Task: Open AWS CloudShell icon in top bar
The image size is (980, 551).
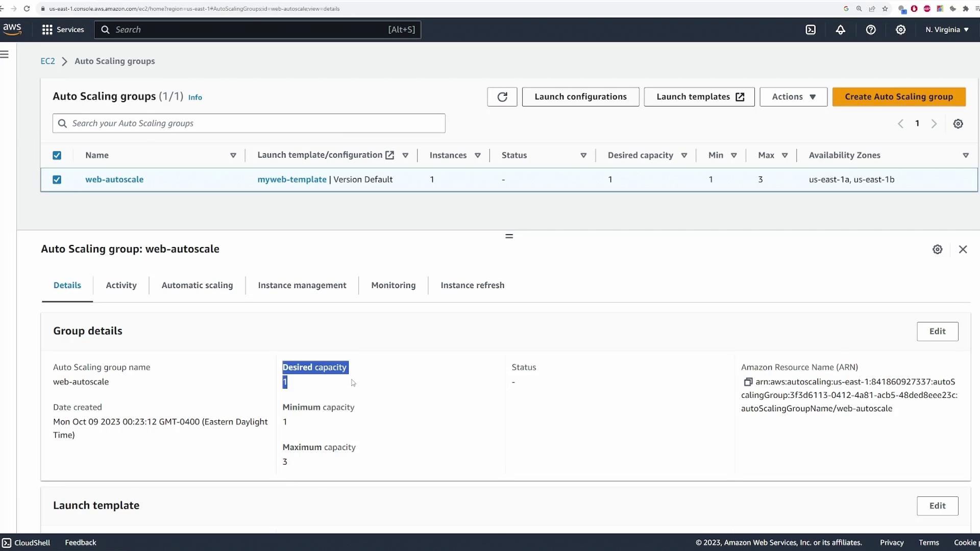Action: [811, 30]
